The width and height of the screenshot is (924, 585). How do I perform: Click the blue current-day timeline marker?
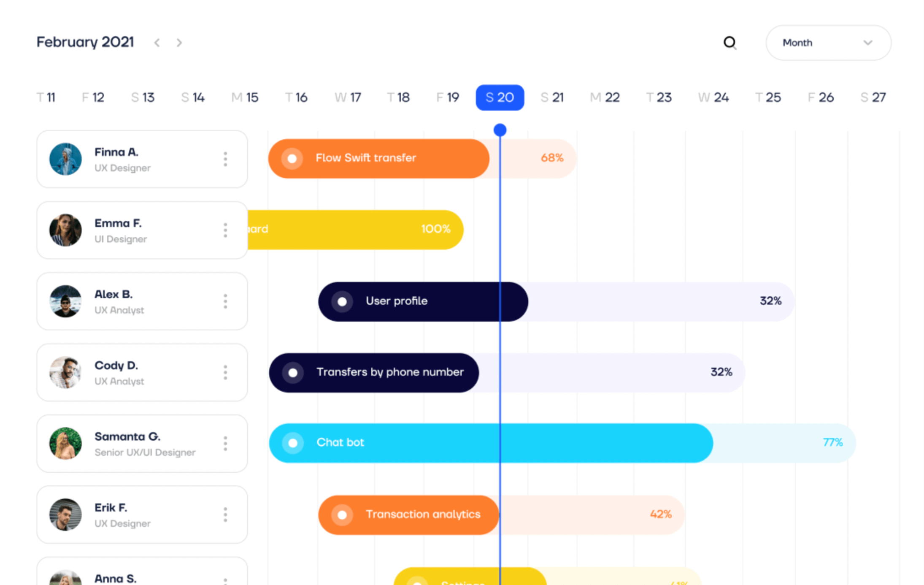(x=500, y=130)
